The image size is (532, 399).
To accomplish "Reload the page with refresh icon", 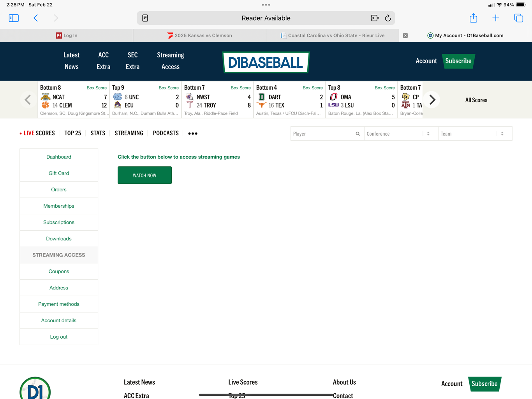I will (388, 18).
